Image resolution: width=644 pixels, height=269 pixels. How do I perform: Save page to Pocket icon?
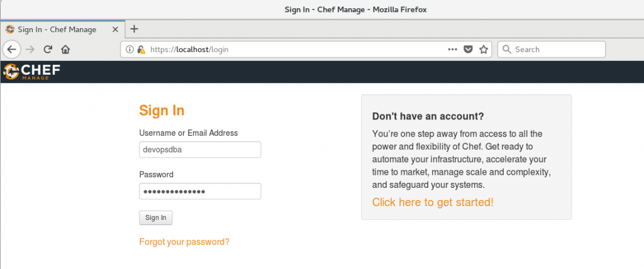click(x=468, y=50)
